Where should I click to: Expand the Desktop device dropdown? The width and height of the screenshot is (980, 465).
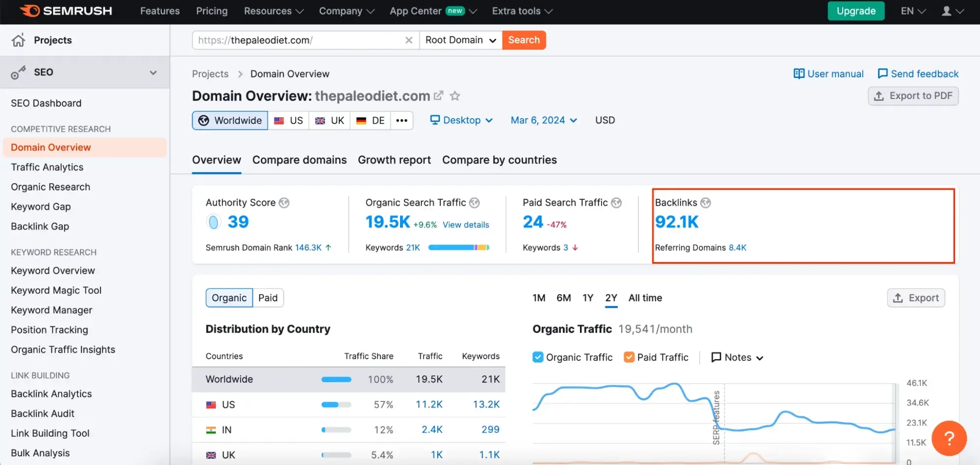tap(461, 121)
